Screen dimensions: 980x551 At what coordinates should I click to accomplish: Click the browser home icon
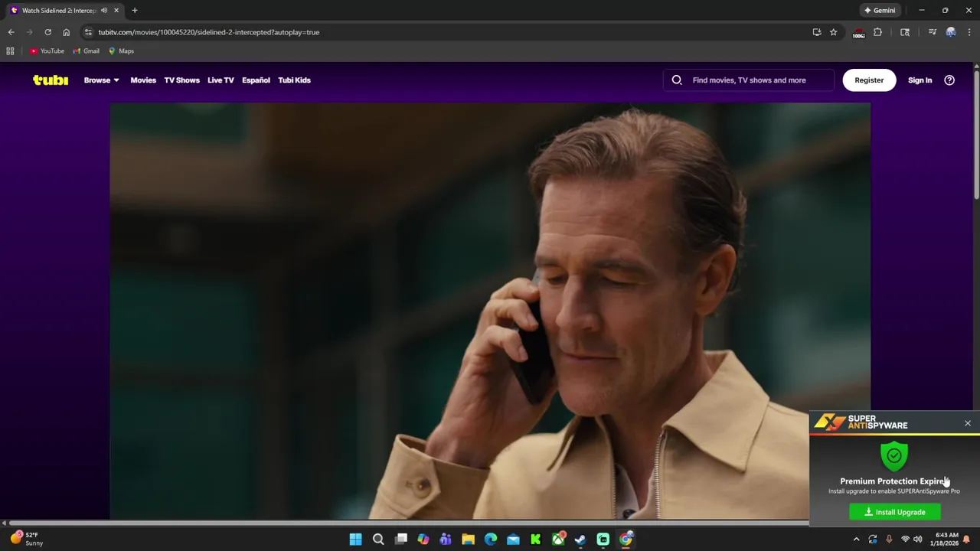(x=66, y=32)
